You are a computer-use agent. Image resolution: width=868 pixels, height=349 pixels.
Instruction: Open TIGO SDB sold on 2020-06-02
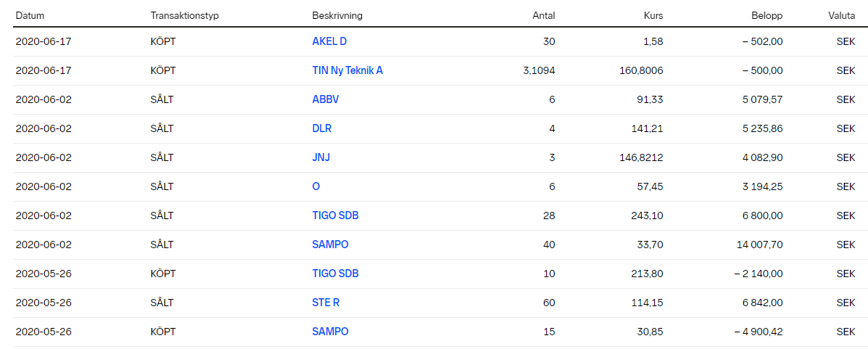336,215
